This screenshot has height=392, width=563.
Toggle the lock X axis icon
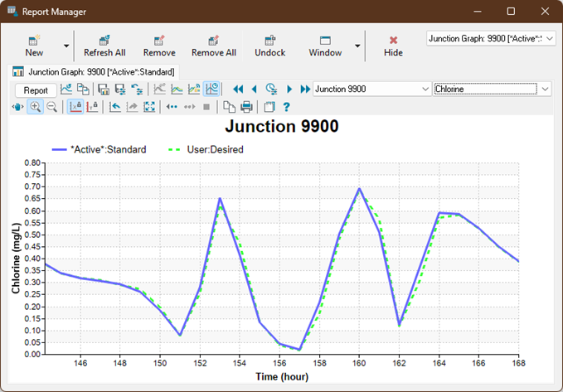75,107
